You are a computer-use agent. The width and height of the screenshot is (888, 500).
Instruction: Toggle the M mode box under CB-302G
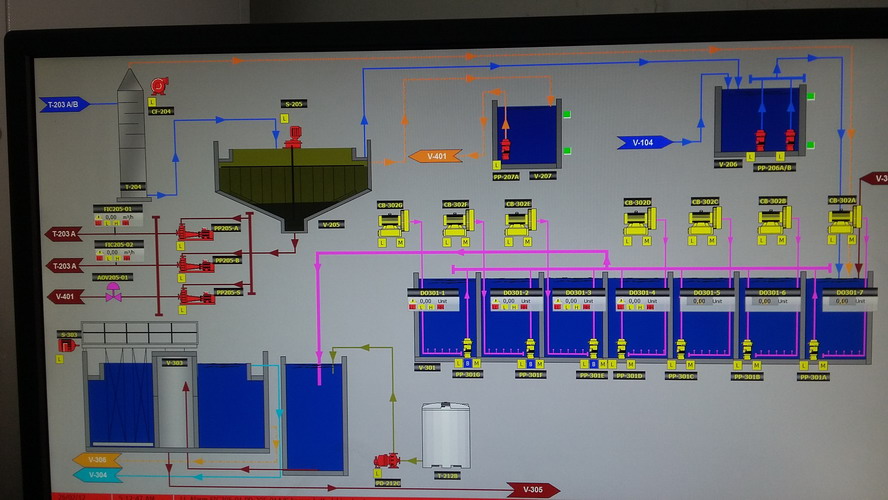pyautogui.click(x=400, y=243)
